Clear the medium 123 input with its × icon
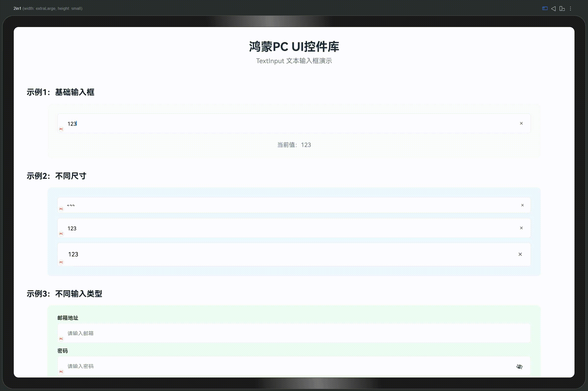Viewport: 588px width, 391px height. [x=521, y=228]
